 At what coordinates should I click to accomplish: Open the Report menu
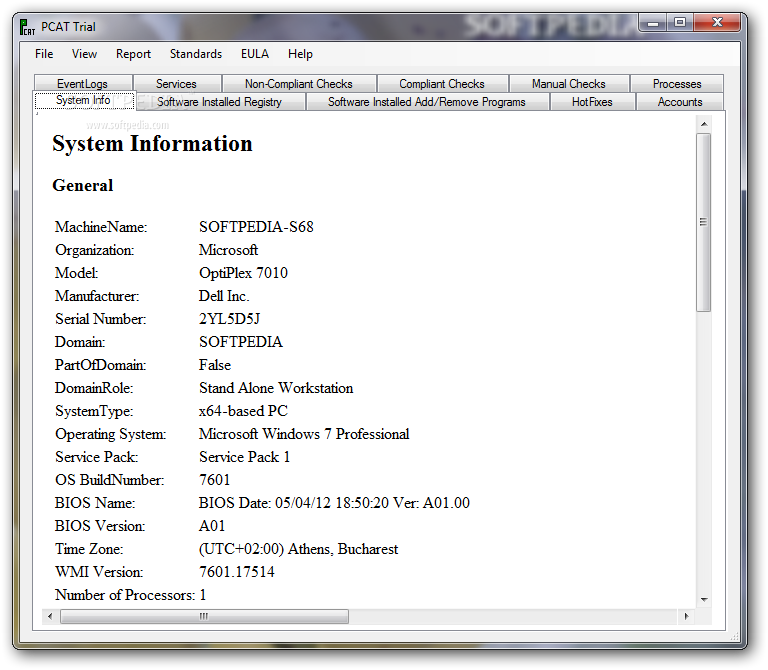click(133, 54)
